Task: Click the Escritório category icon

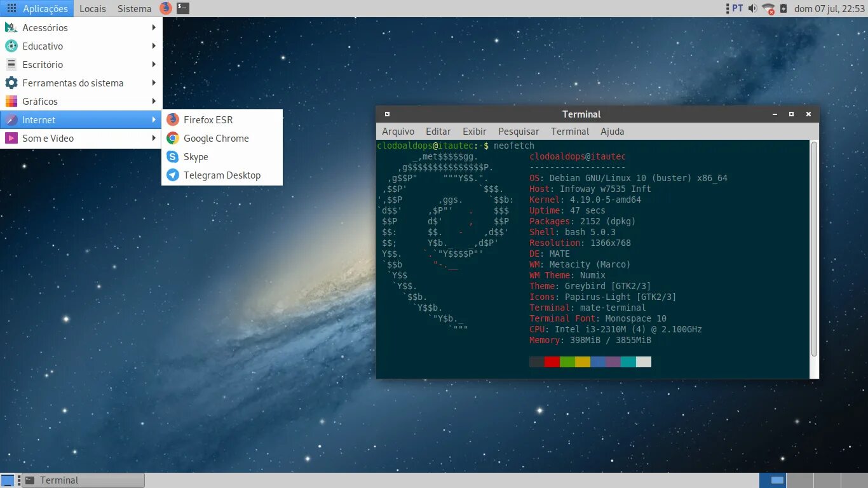Action: point(11,64)
